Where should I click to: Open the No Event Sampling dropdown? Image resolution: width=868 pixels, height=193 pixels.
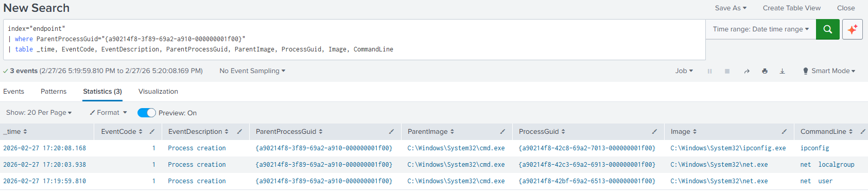pyautogui.click(x=252, y=71)
